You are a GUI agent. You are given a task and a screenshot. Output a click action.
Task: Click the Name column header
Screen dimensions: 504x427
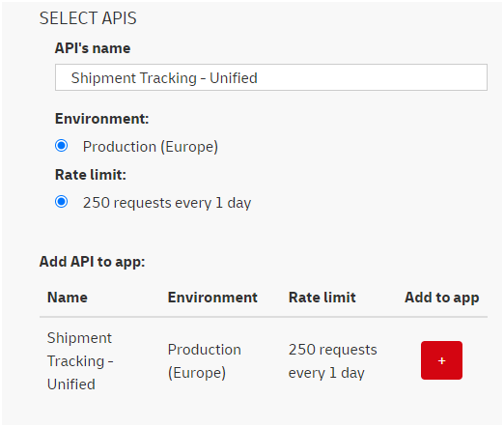[x=68, y=298]
